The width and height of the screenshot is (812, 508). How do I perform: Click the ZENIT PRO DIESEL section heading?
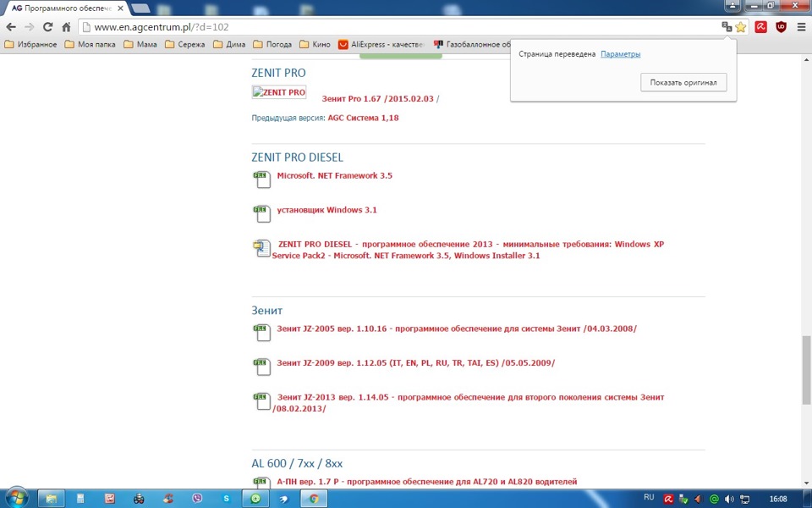(x=297, y=157)
